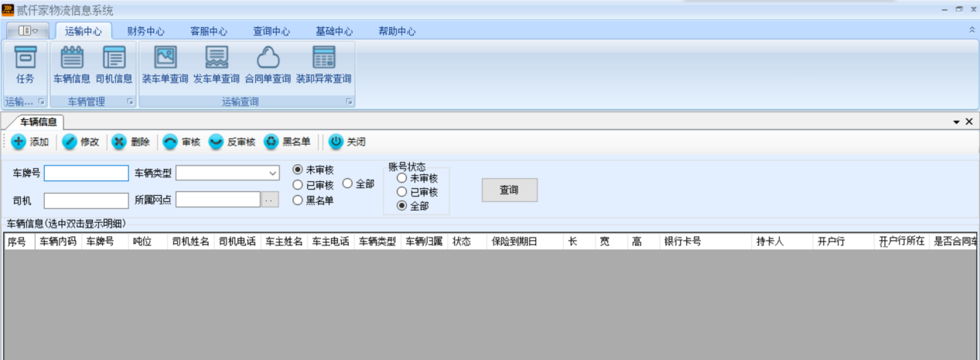Click the 发车单查询 ribbon icon
980x360 pixels.
click(217, 65)
